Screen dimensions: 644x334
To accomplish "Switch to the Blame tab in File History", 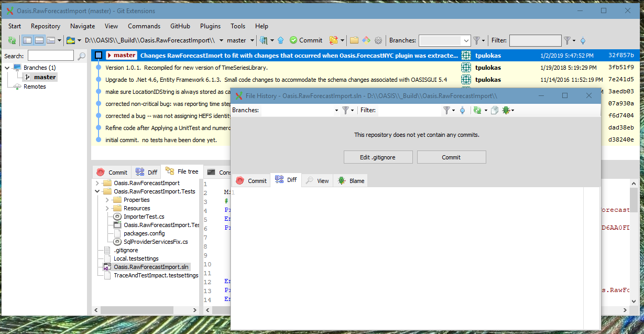I will (x=350, y=180).
